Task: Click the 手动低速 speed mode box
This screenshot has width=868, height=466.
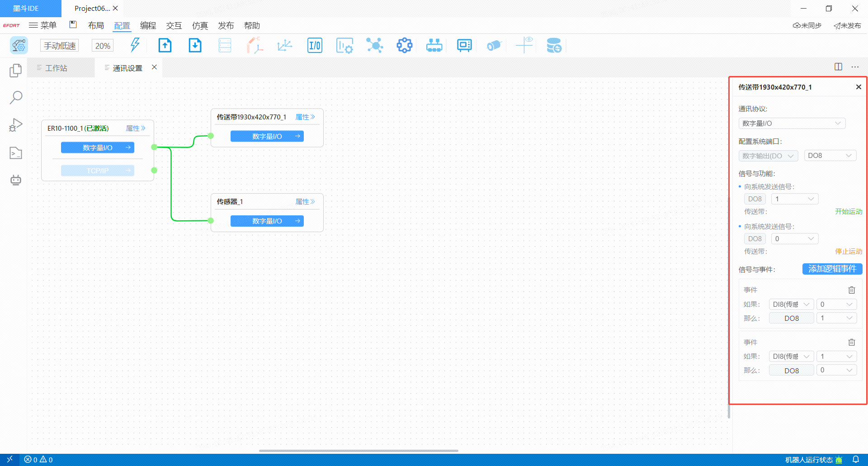Action: [x=60, y=46]
